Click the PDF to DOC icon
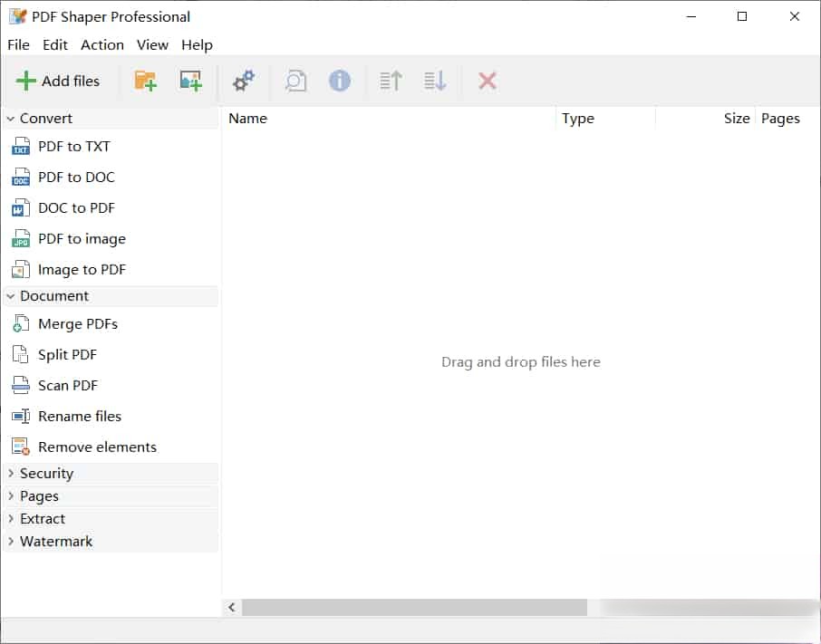The image size is (821, 644). coord(21,178)
